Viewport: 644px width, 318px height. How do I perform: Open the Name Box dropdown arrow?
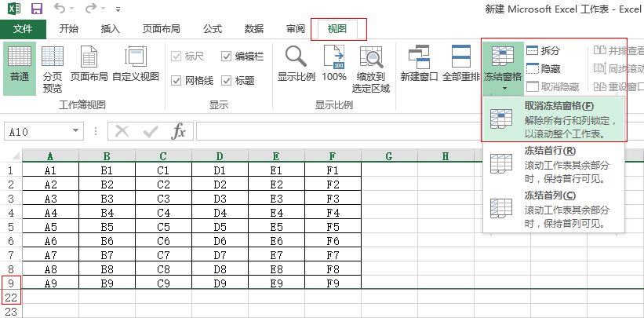pyautogui.click(x=76, y=131)
